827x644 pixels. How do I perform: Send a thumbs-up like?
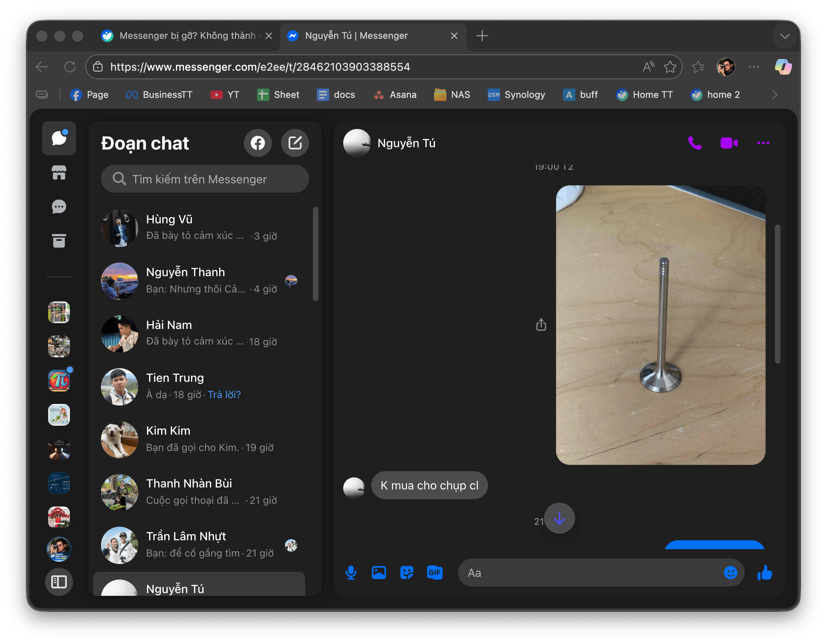click(x=764, y=572)
